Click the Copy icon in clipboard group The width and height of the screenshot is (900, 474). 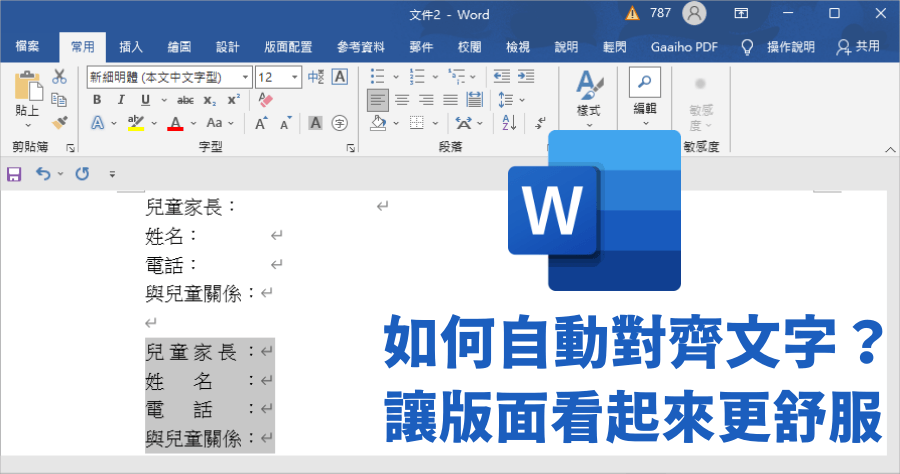click(x=59, y=100)
